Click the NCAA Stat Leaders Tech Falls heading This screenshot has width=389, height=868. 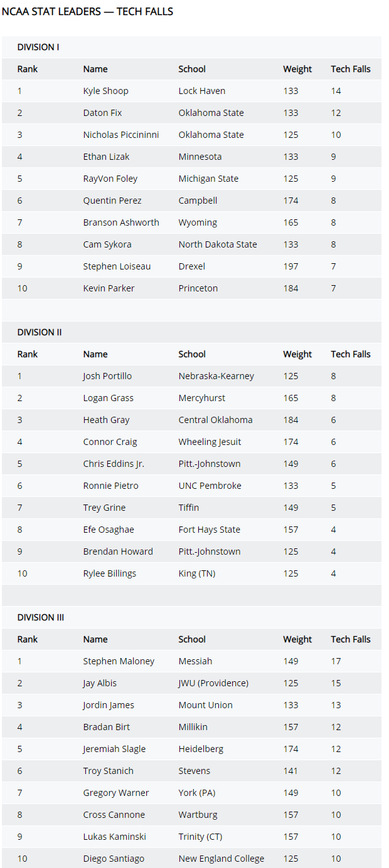coord(88,11)
